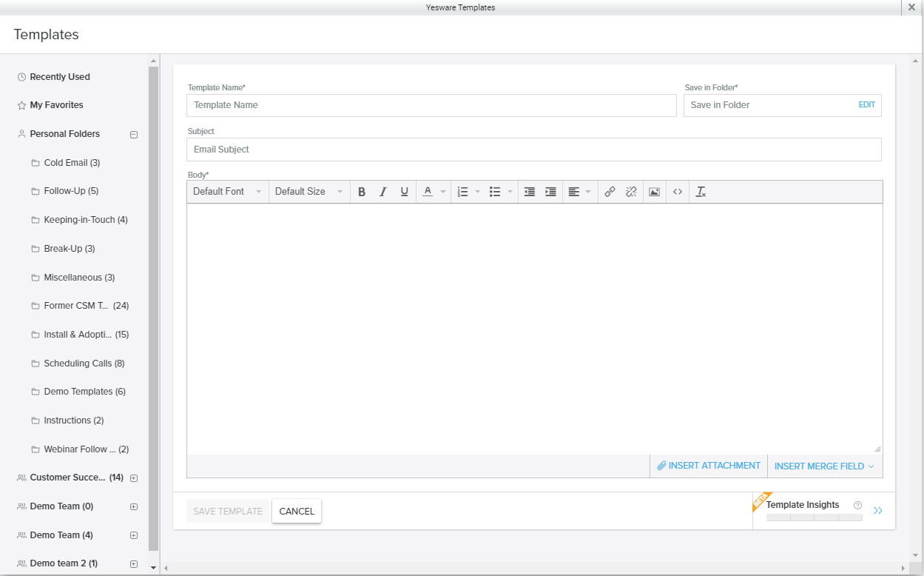Open My Favorites in the sidebar
924x576 pixels.
point(56,105)
